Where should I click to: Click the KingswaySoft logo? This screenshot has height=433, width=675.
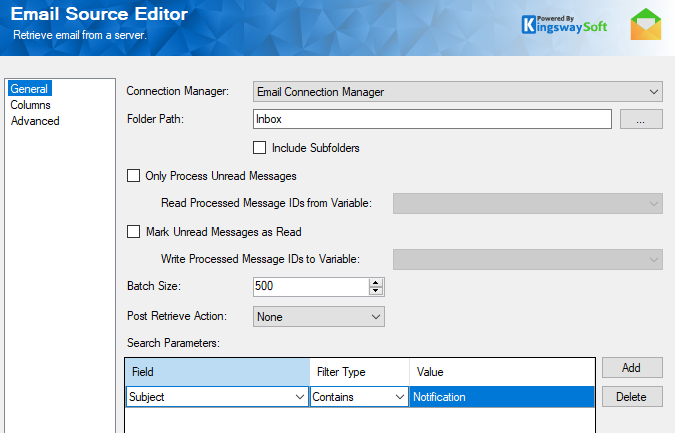tap(565, 24)
